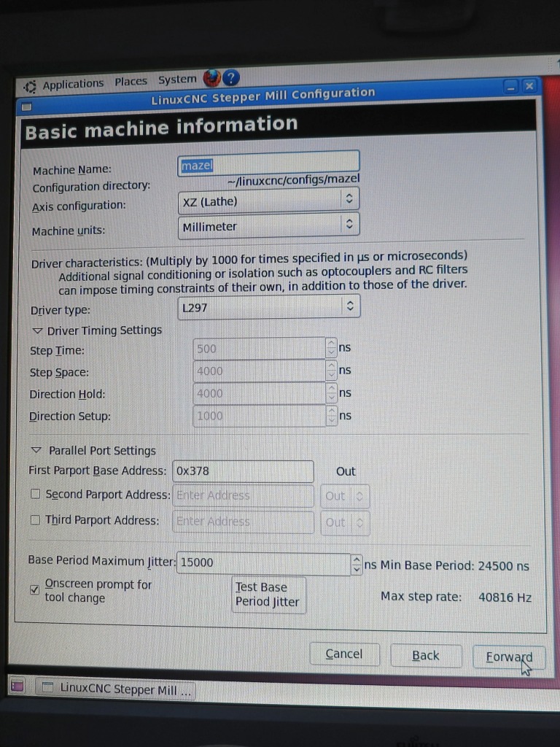This screenshot has width=560, height=747.
Task: Click the Forward button
Action: click(509, 657)
